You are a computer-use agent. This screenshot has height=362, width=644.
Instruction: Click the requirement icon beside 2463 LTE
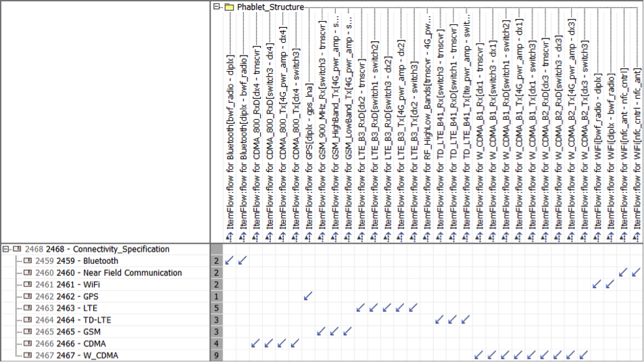tap(28, 308)
